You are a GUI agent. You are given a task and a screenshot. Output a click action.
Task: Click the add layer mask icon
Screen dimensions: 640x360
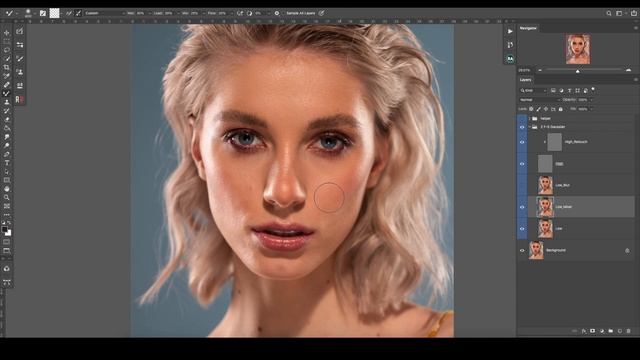593,331
